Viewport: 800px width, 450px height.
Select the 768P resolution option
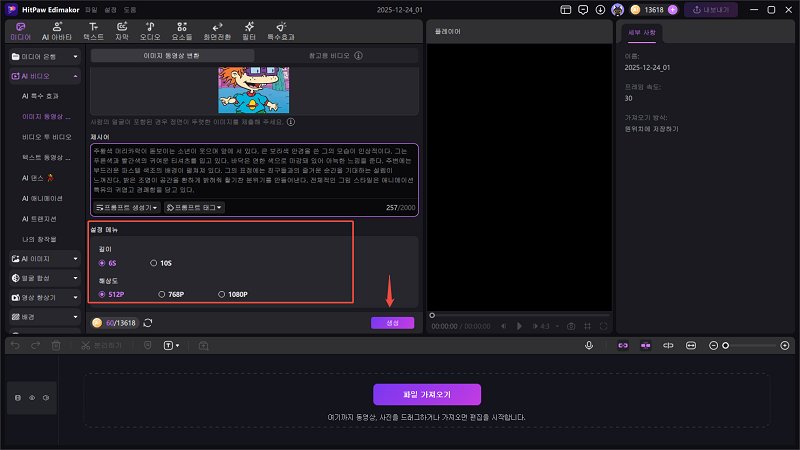point(171,294)
